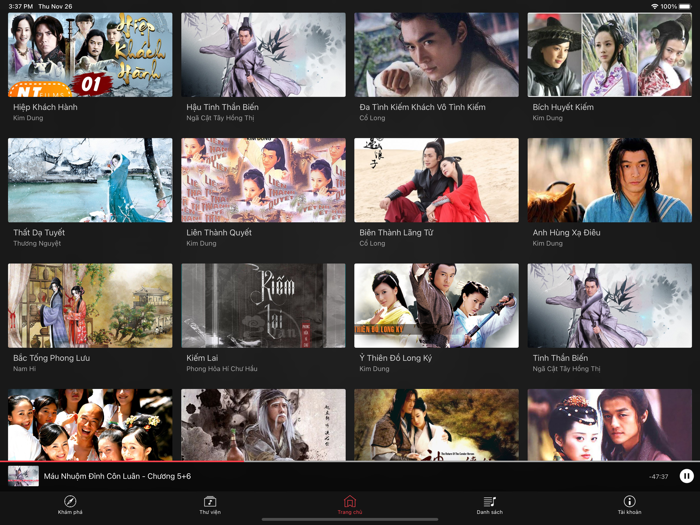Screen dimensions: 700x525
Task: Click the title text Biên Thành Lãng Tử
Action: (396, 233)
